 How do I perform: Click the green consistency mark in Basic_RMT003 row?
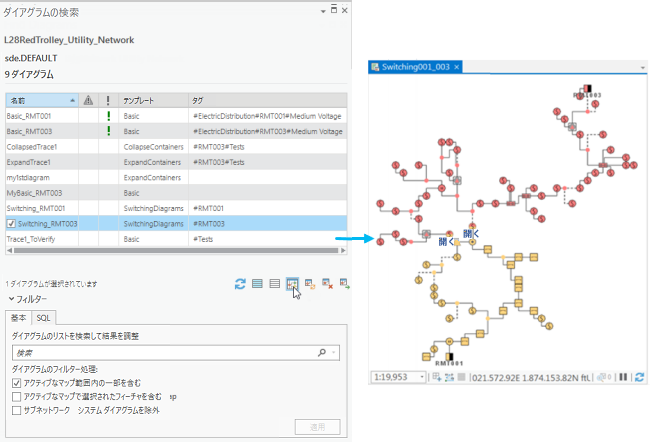[109, 131]
